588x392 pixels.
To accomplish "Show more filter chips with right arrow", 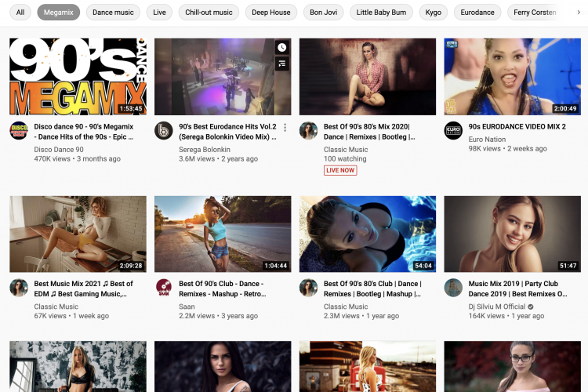I will tap(579, 13).
